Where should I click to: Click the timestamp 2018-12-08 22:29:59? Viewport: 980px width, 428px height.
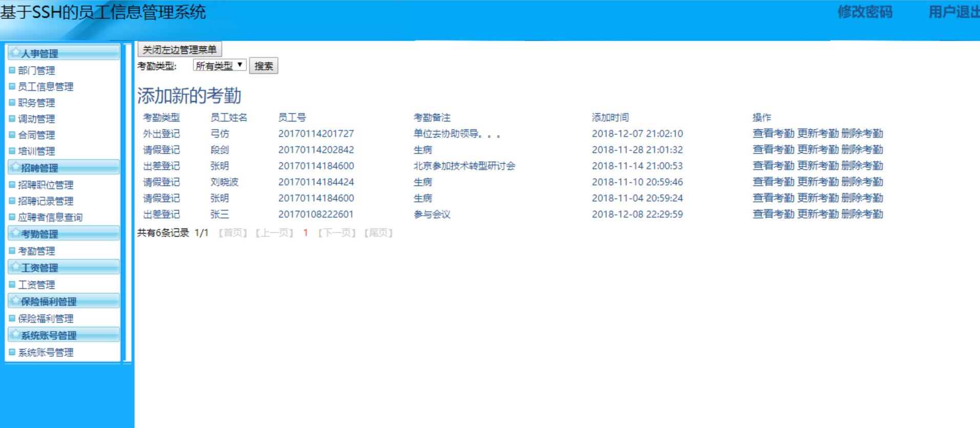click(x=637, y=214)
